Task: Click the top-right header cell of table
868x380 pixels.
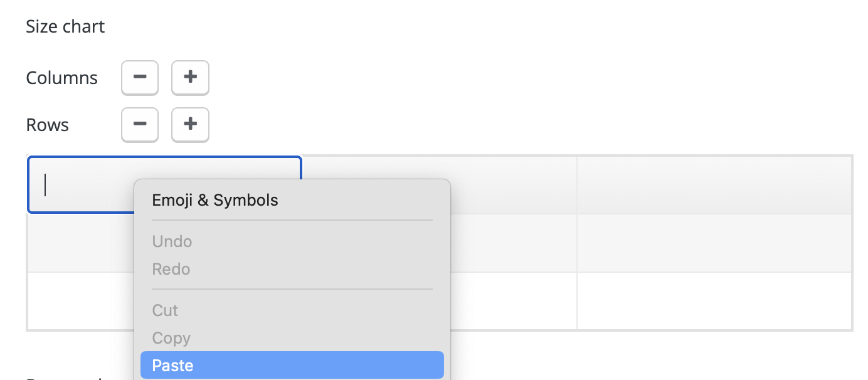Action: [x=714, y=185]
